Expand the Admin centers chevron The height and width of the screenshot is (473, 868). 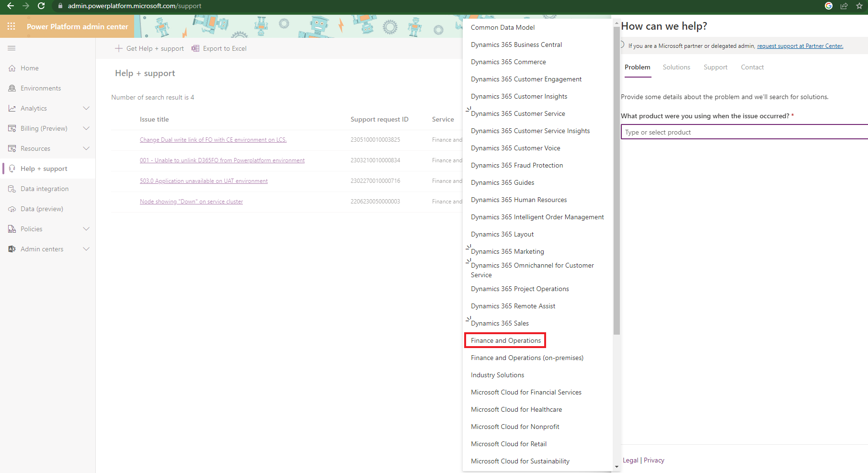coord(86,249)
